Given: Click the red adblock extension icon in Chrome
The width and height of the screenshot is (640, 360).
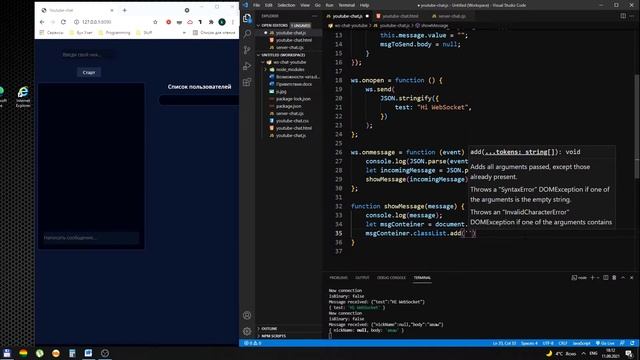Looking at the screenshot, I should tap(169, 22).
